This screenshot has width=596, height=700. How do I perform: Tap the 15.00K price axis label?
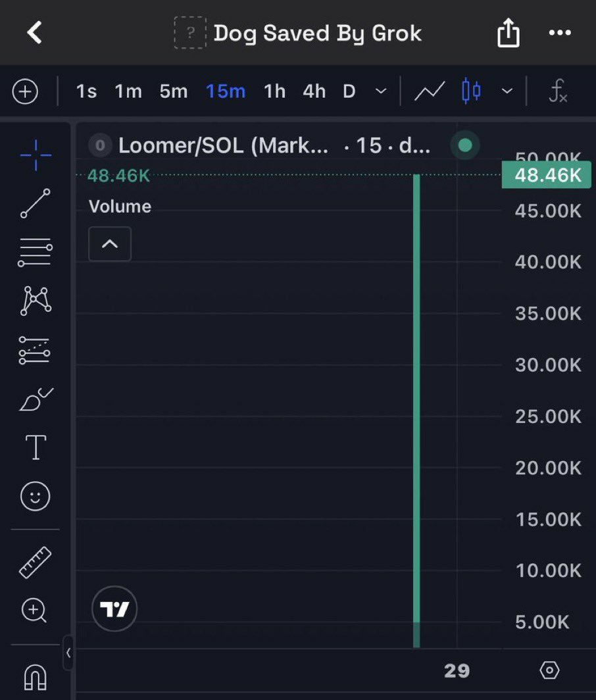click(548, 519)
